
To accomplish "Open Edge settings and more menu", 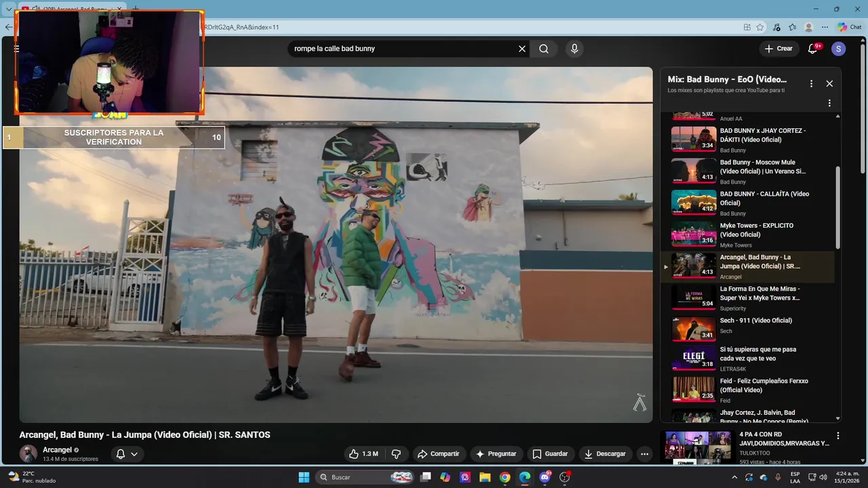I will point(825,27).
